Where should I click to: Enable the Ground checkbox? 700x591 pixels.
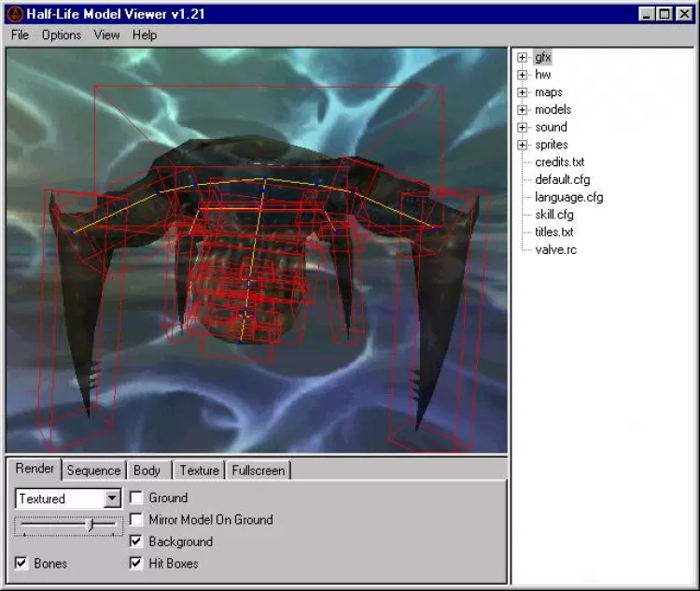coord(136,499)
